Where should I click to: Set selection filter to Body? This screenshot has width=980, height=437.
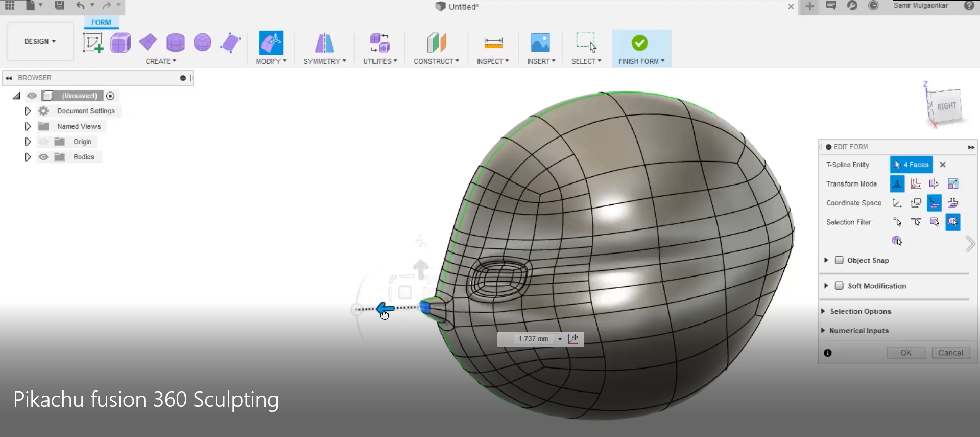(897, 241)
